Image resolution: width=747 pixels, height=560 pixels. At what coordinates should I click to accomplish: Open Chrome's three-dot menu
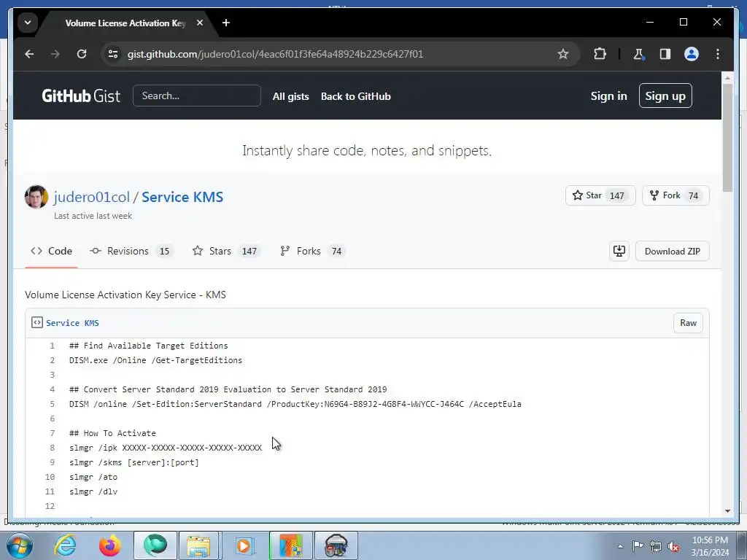[x=718, y=54]
